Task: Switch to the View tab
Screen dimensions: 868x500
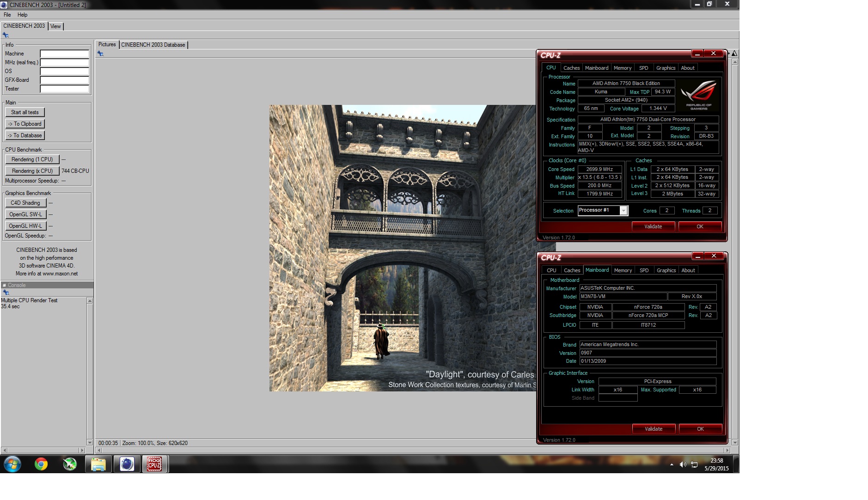Action: click(55, 26)
